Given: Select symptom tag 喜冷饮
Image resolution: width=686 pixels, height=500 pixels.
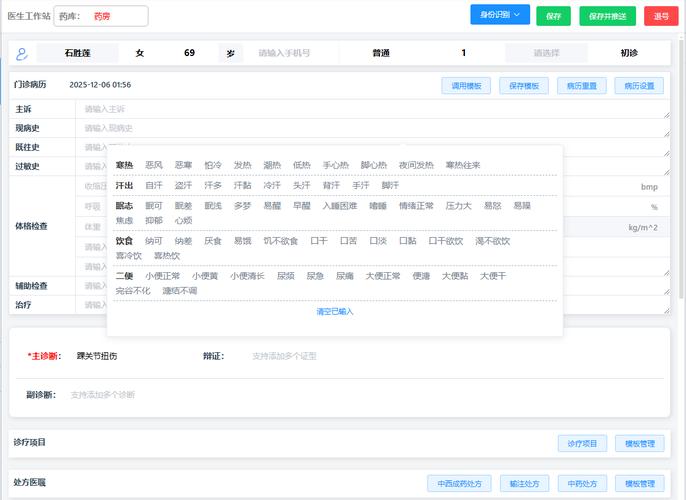Looking at the screenshot, I should coord(129,256).
